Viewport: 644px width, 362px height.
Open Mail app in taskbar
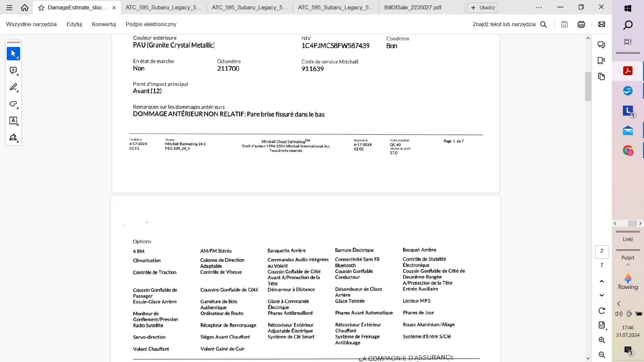pos(628,131)
